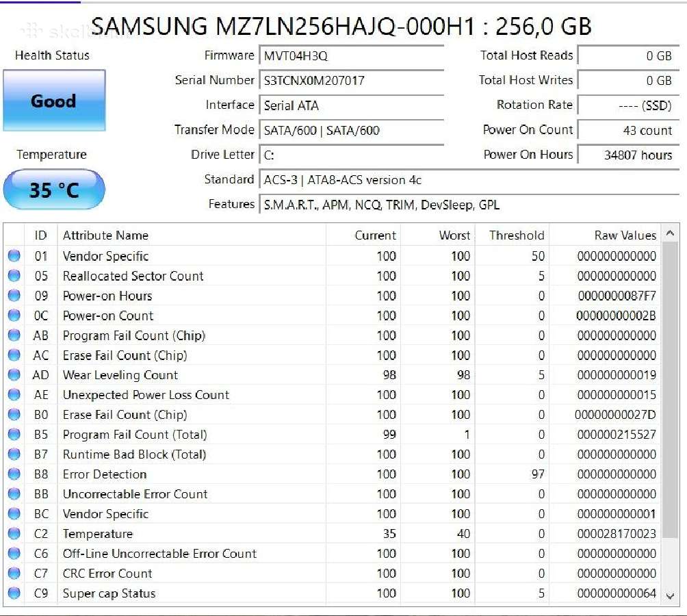This screenshot has width=687, height=616.
Task: Click raw value 000000000064 in Super cap row
Action: coord(617,593)
